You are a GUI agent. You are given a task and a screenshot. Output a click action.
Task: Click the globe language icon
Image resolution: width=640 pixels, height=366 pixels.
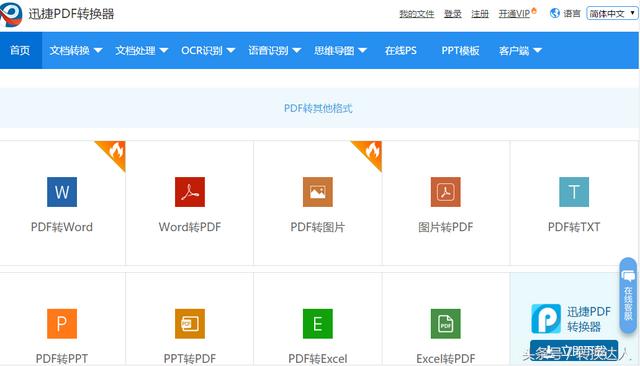pyautogui.click(x=555, y=13)
